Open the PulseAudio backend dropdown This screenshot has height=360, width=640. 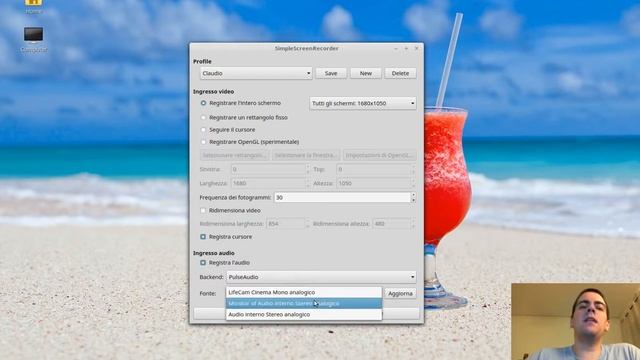pyautogui.click(x=321, y=277)
